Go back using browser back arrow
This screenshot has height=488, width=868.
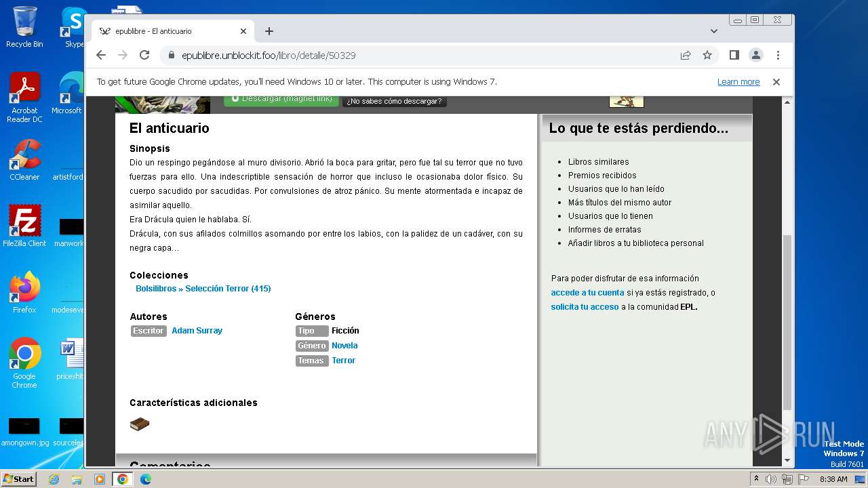[x=101, y=55]
